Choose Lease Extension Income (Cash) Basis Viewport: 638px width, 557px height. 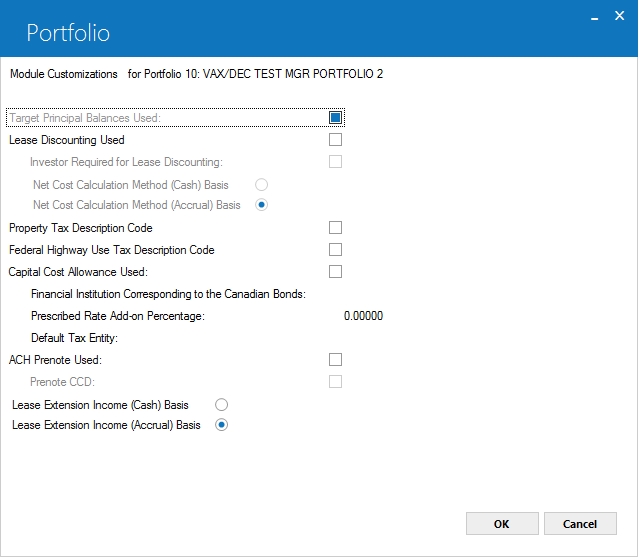pyautogui.click(x=221, y=405)
